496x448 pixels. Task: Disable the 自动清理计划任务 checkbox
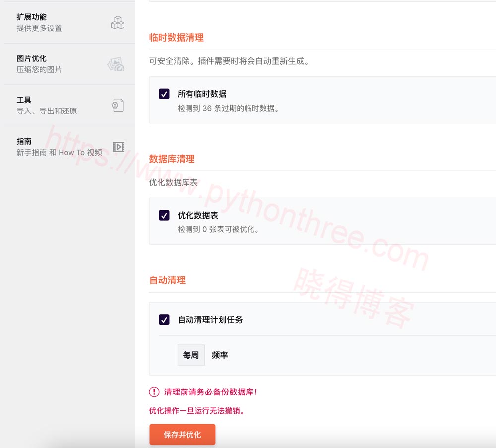(164, 320)
